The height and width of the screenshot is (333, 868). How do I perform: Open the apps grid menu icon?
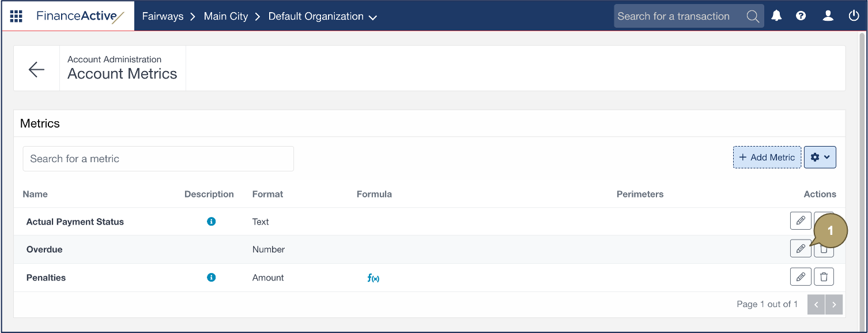(x=16, y=16)
